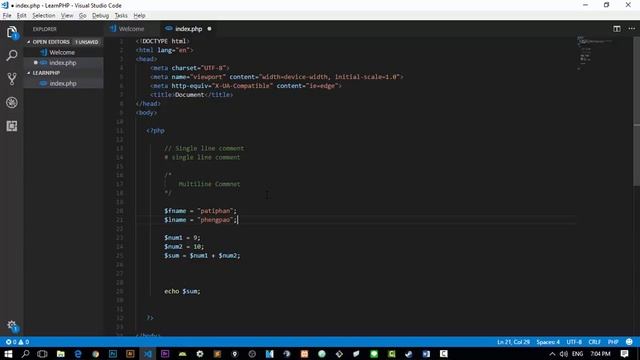Open the Go menu

(82, 16)
